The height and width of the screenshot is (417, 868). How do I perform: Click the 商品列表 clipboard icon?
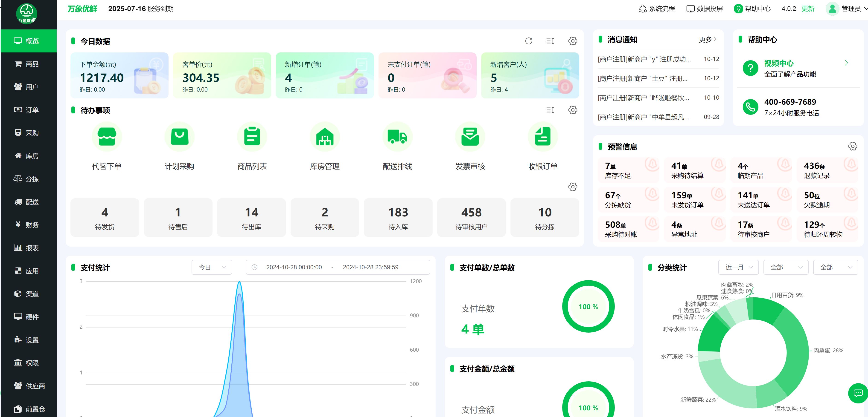pyautogui.click(x=252, y=137)
